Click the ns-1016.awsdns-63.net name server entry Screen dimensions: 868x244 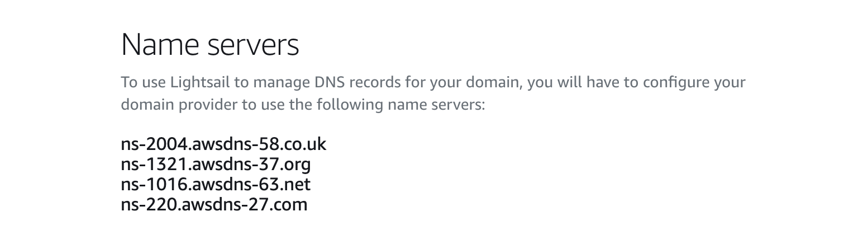(216, 184)
